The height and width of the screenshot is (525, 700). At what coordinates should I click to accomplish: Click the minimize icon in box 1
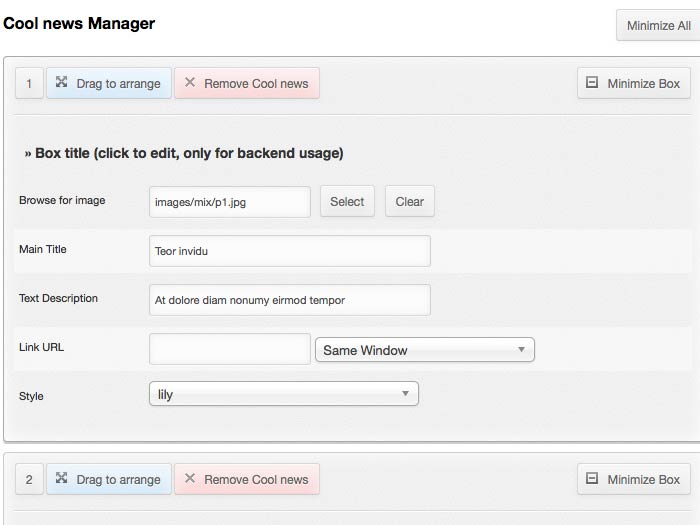pyautogui.click(x=593, y=84)
